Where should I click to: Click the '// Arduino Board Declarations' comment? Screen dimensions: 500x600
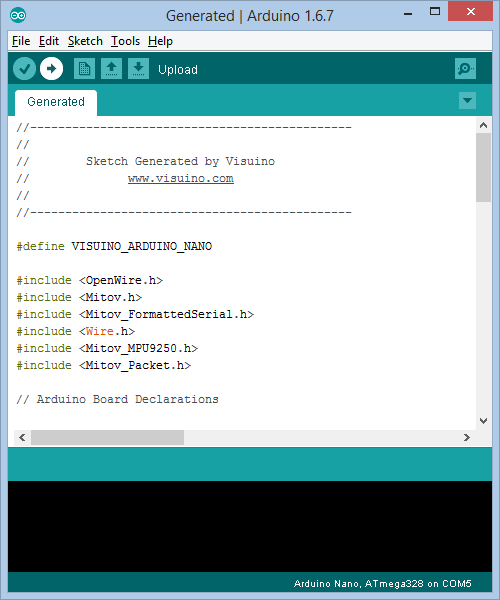tap(117, 399)
